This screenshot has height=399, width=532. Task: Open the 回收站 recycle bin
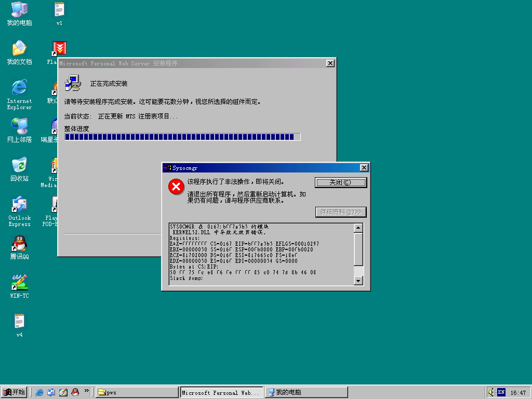19,169
